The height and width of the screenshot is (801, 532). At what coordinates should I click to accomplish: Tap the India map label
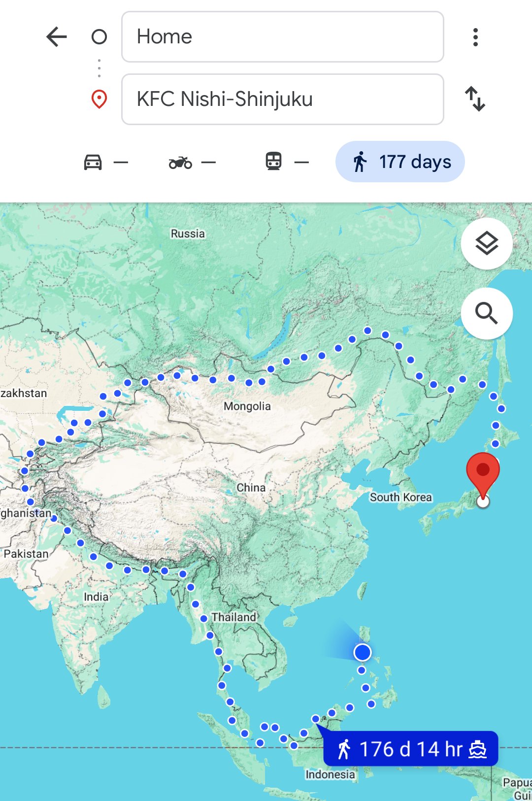[x=96, y=597]
